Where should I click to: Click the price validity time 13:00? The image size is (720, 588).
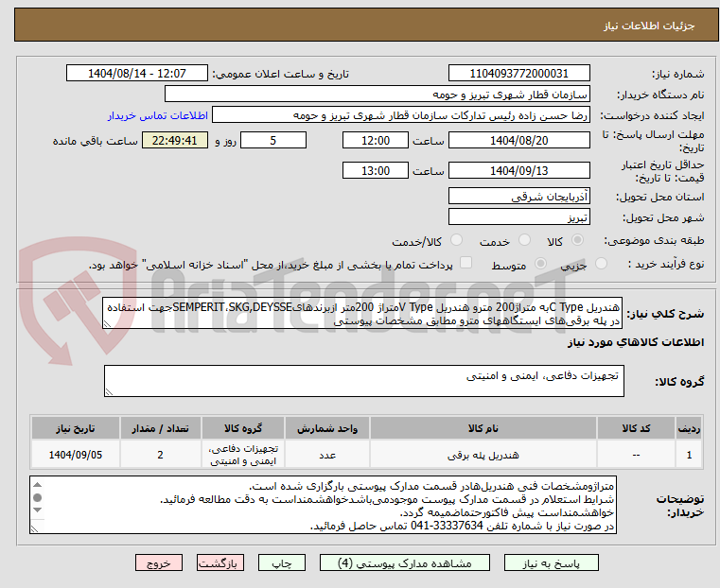[x=376, y=170]
